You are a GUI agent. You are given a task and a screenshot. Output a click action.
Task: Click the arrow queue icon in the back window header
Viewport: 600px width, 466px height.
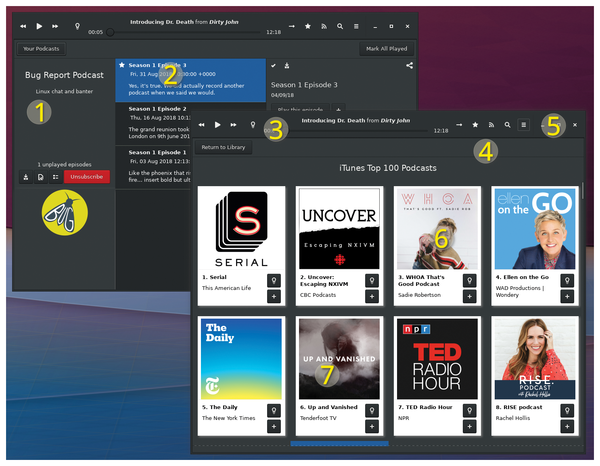pos(292,26)
